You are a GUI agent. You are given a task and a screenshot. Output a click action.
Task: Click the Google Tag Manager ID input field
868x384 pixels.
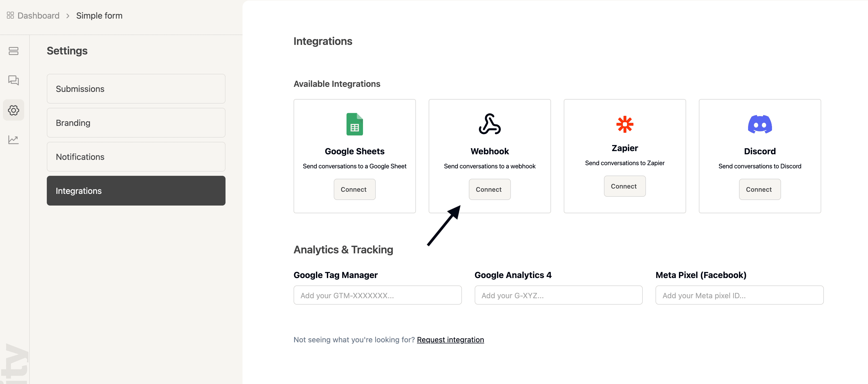(377, 295)
